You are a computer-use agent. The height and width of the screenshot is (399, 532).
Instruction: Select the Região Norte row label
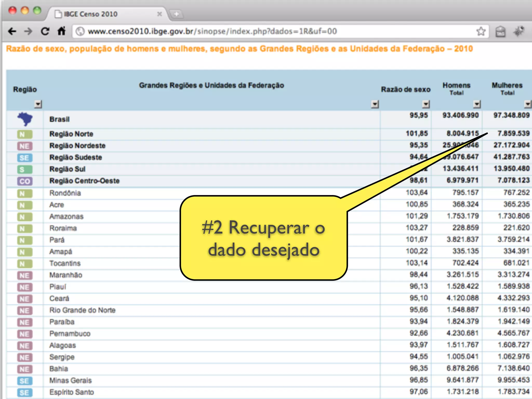71,134
